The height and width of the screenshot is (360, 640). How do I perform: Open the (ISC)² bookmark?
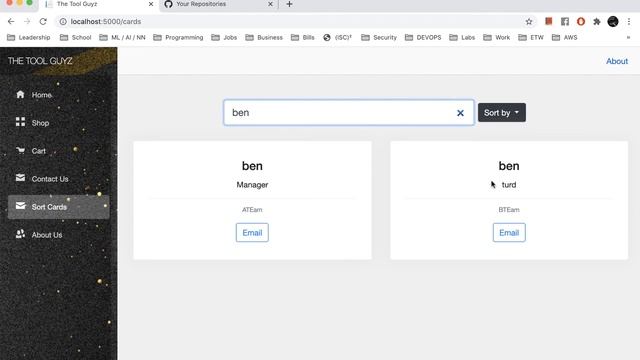(337, 38)
